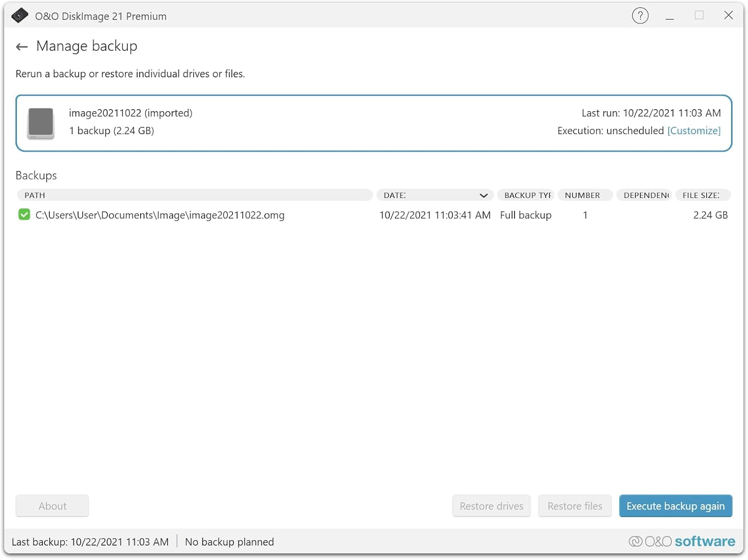Click the BACKUP TYPE column header

click(x=526, y=195)
